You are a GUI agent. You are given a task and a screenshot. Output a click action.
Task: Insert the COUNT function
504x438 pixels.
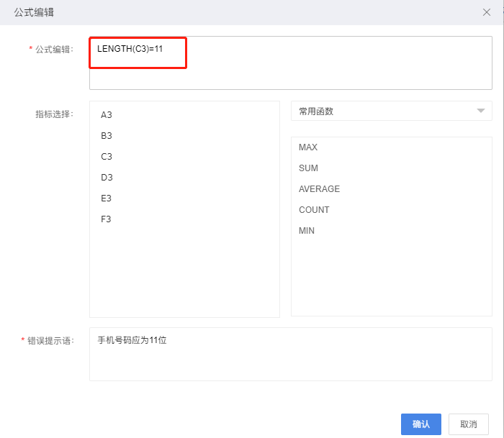(314, 210)
